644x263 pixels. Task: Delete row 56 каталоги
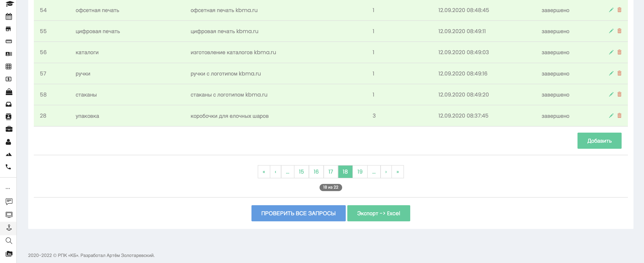619,52
